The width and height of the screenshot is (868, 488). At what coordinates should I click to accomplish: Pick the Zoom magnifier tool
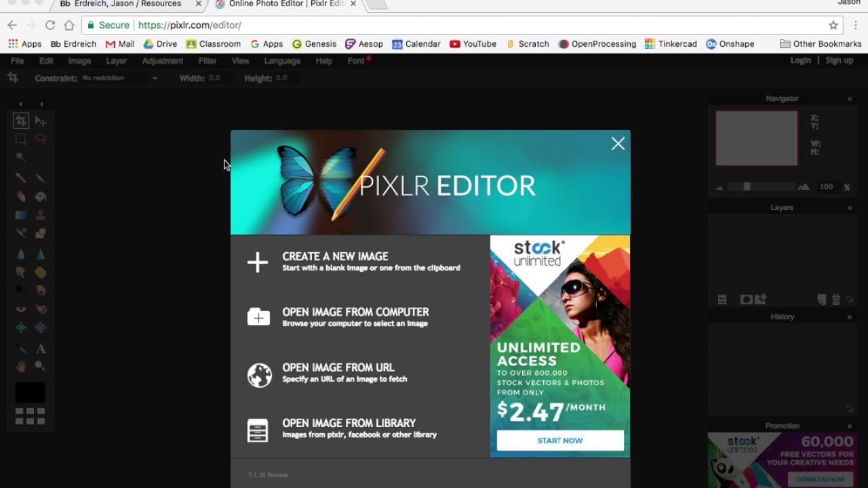click(x=41, y=367)
